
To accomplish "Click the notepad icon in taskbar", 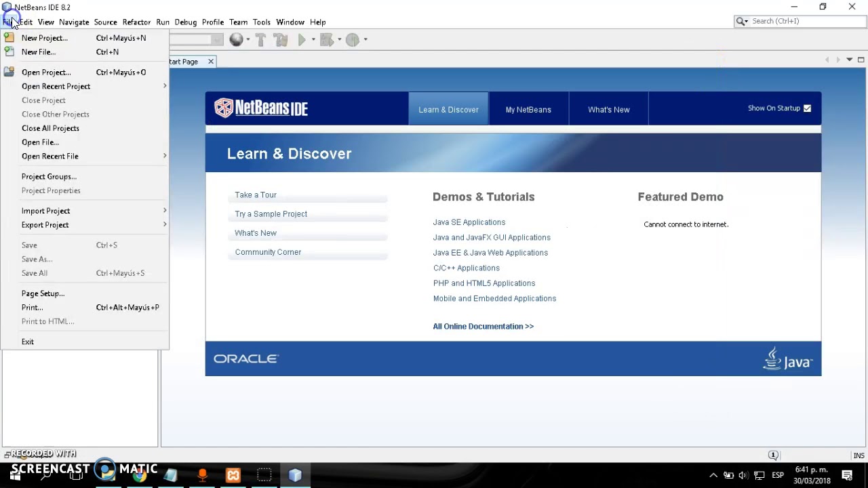I will click(170, 475).
